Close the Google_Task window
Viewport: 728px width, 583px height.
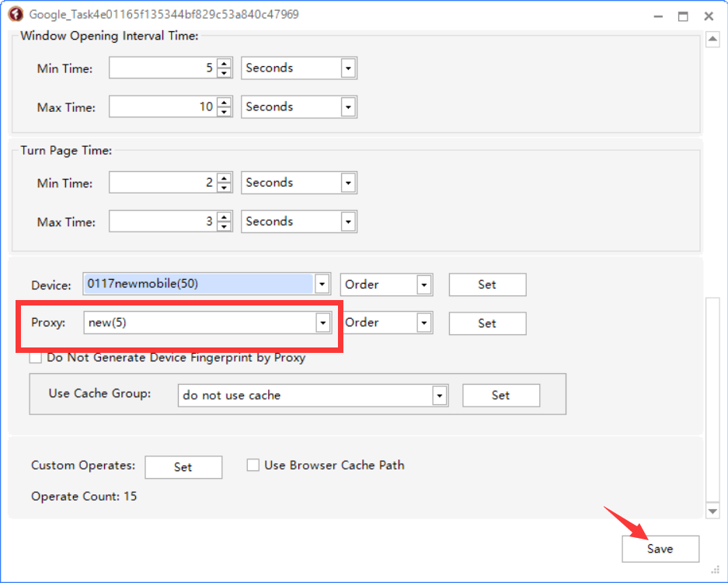(x=709, y=16)
